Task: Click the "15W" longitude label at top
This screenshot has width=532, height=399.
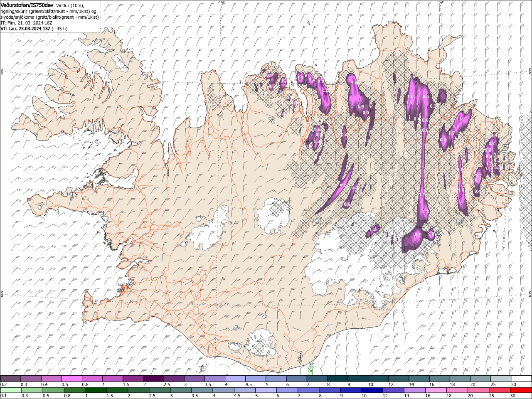Action: coord(440,2)
